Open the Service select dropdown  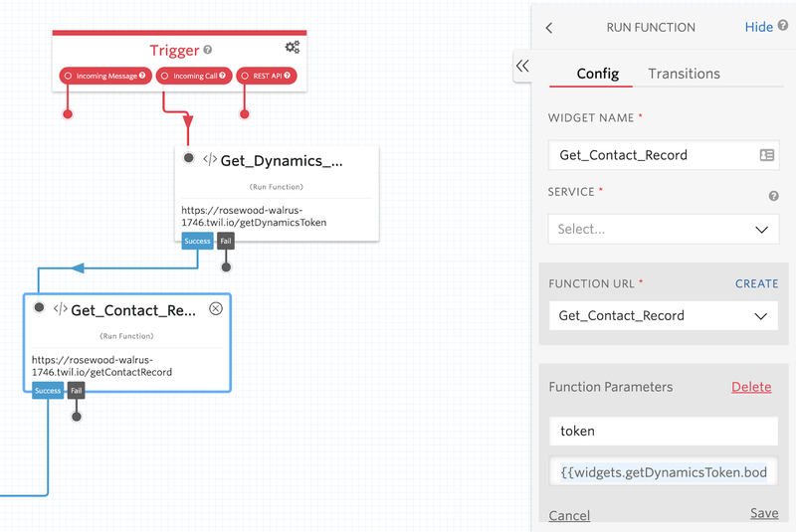pyautogui.click(x=663, y=229)
